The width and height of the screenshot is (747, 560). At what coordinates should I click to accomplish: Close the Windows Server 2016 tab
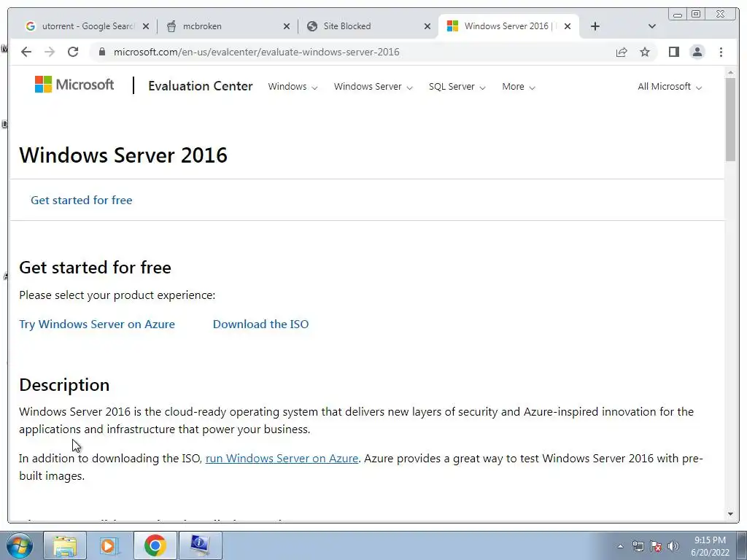point(568,26)
